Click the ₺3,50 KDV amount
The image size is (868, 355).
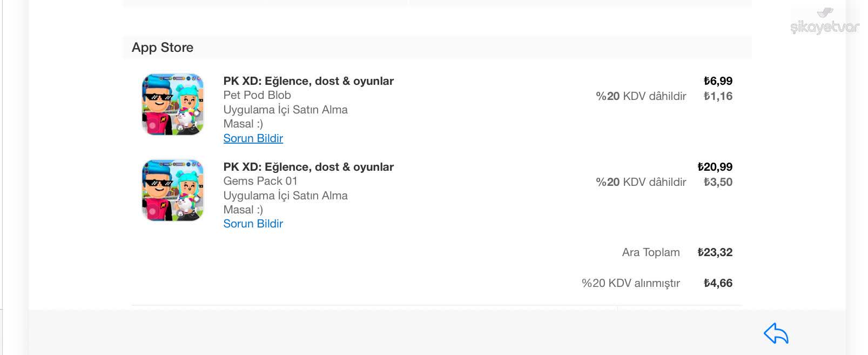(x=718, y=182)
